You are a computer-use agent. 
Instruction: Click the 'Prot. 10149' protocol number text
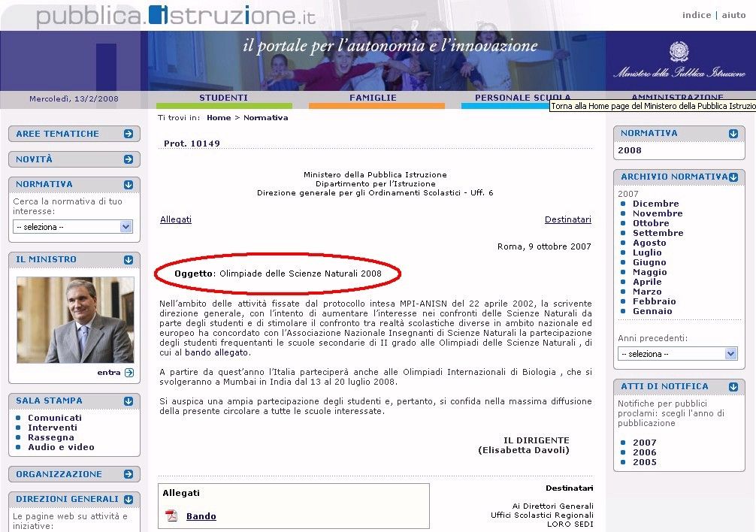pos(192,144)
